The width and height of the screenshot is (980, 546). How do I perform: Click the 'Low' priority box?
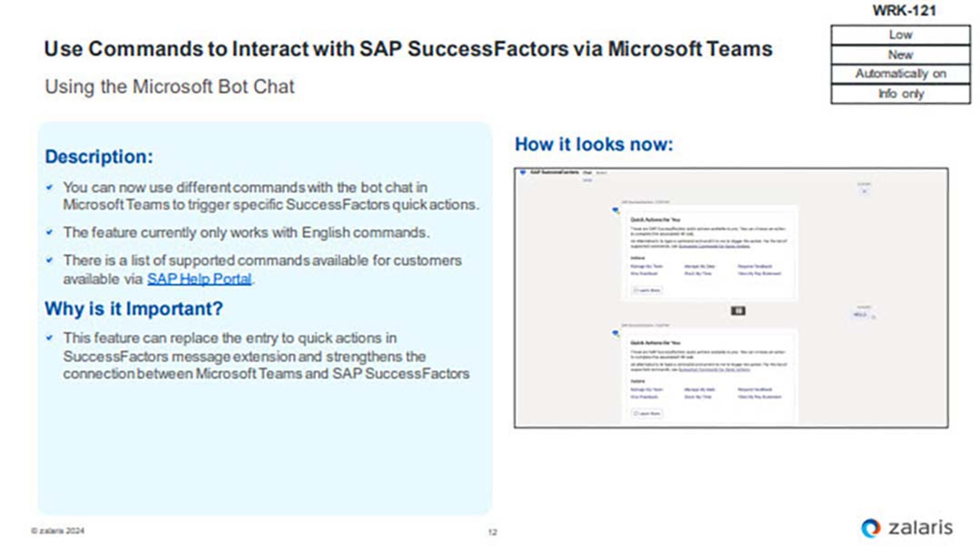coord(900,35)
